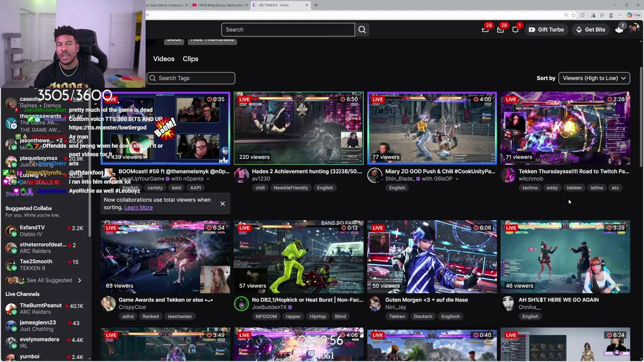The height and width of the screenshot is (362, 644).
Task: Select the rapper tag
Action: coord(293,316)
